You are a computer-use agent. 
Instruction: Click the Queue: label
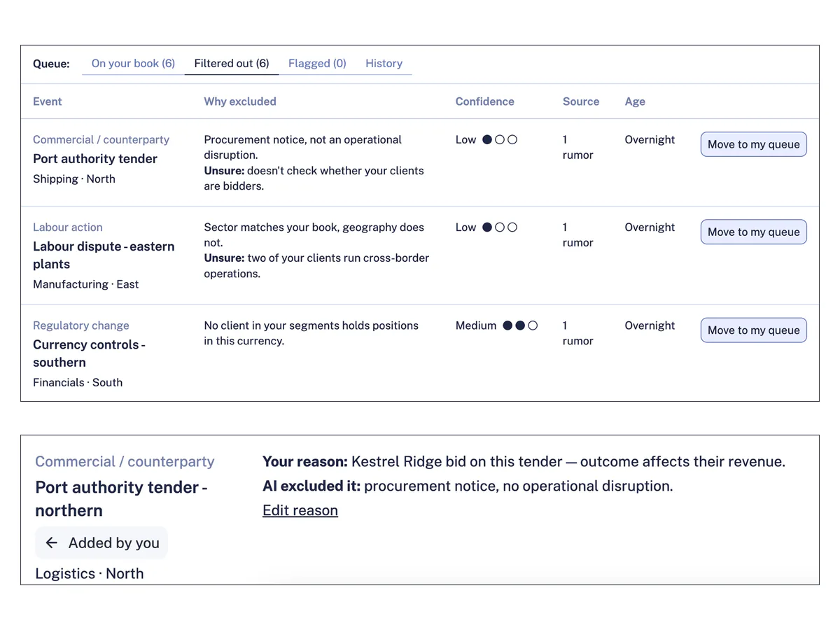(x=51, y=64)
